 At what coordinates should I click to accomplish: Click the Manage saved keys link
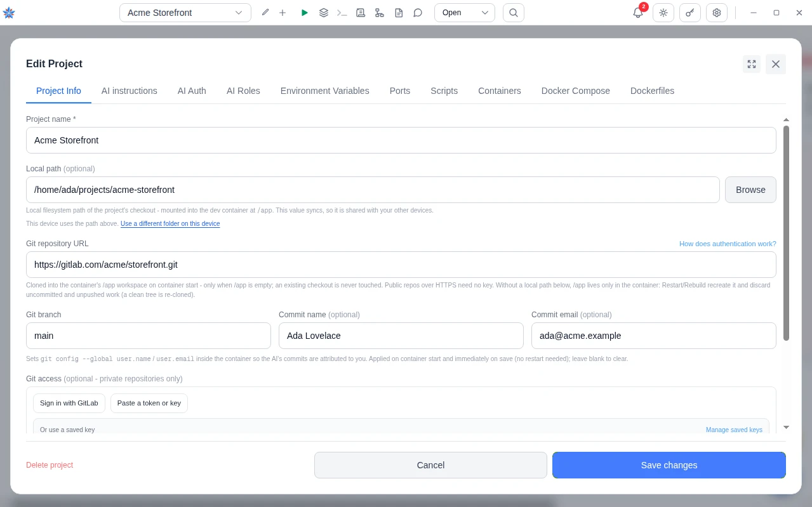tap(734, 430)
